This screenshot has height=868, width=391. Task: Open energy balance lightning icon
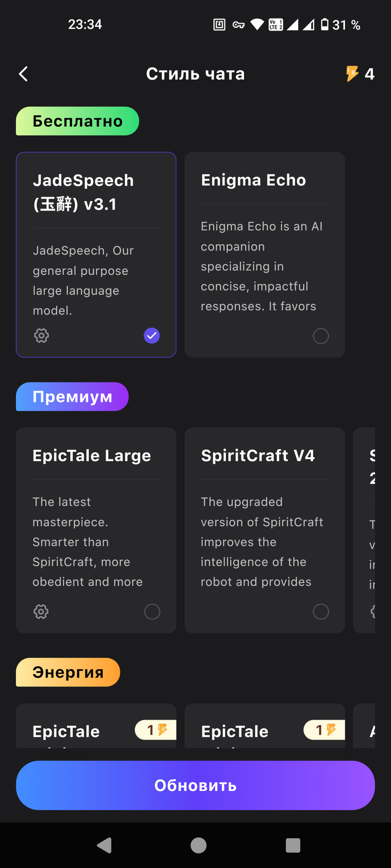click(x=352, y=74)
